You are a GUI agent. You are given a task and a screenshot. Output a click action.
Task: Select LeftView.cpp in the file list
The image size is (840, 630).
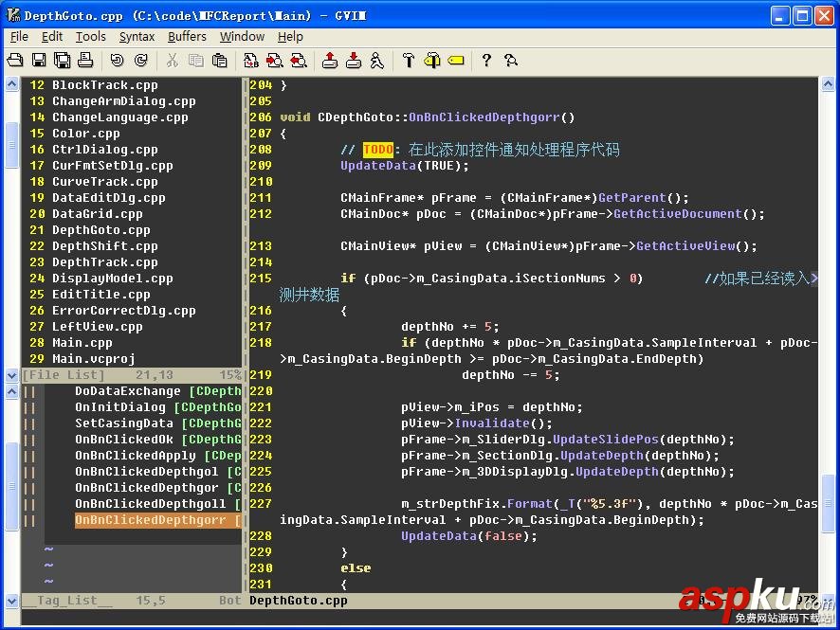[x=98, y=326]
